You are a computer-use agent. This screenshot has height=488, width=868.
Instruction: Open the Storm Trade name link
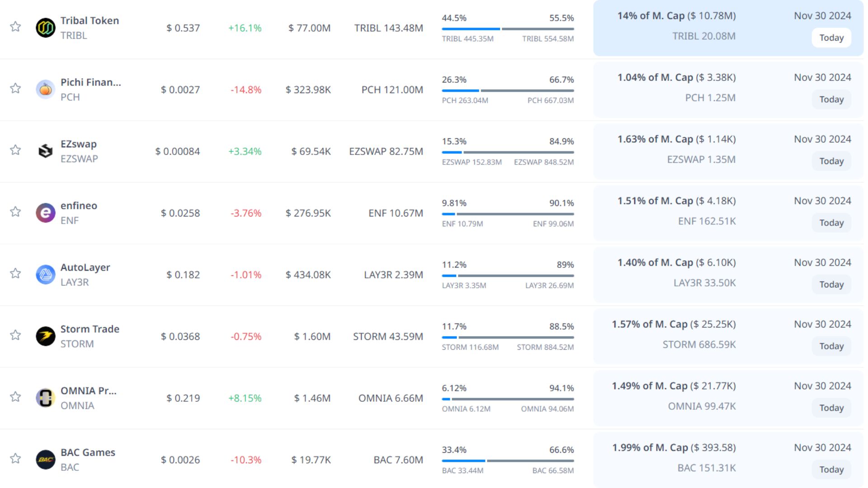(90, 329)
